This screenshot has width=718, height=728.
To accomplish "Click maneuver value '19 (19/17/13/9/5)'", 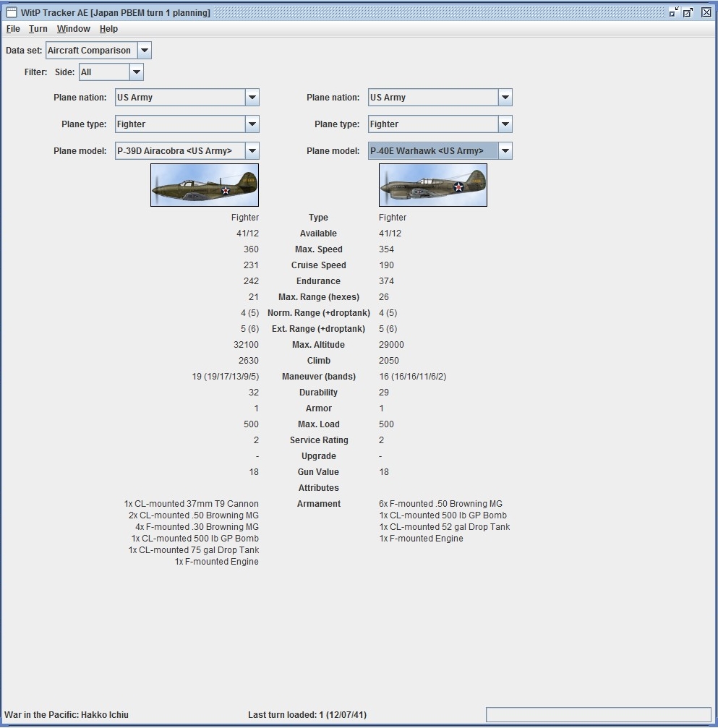I will coord(226,377).
